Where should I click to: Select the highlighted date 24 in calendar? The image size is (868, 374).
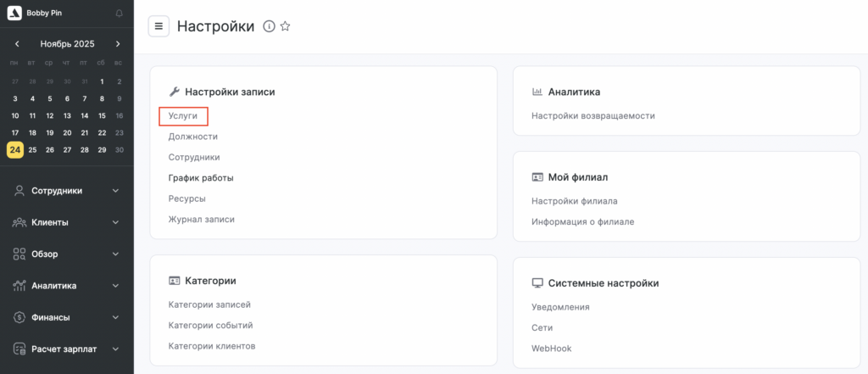(x=15, y=150)
